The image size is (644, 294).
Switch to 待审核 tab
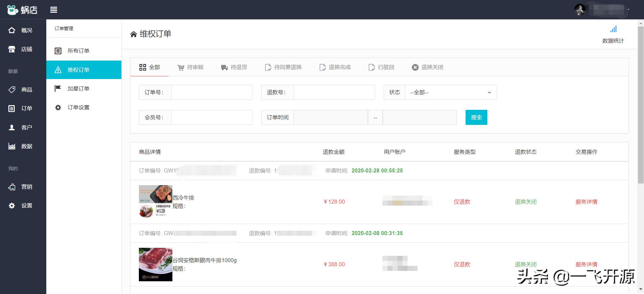(x=191, y=67)
